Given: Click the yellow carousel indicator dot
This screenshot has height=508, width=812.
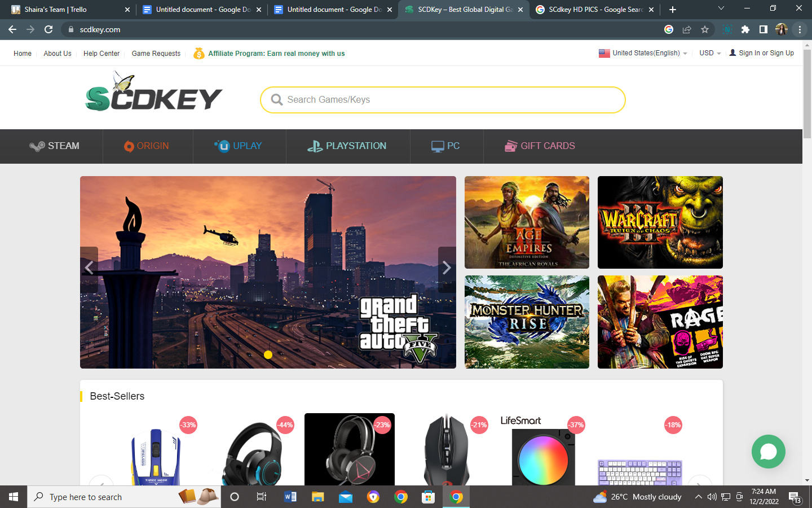Looking at the screenshot, I should pos(268,355).
